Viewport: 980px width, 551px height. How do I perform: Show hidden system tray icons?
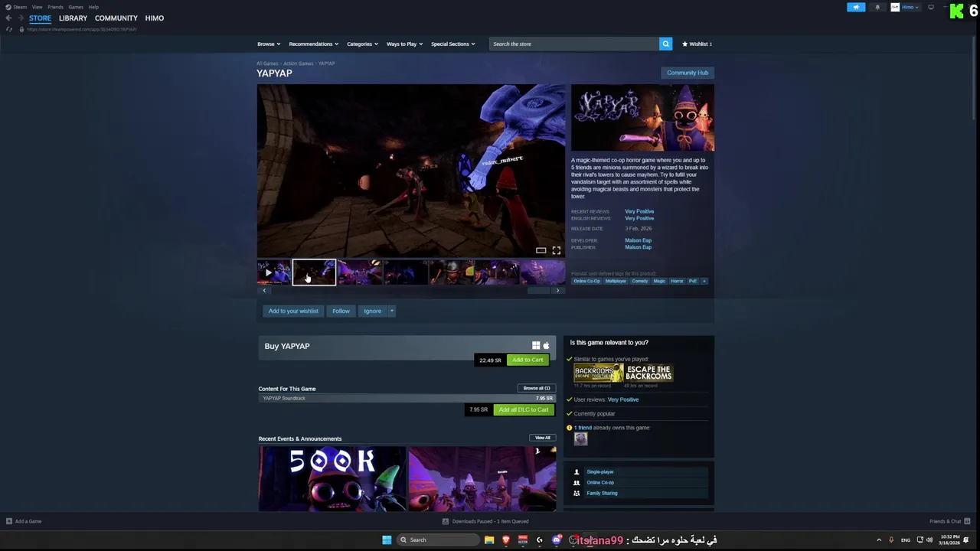click(879, 540)
